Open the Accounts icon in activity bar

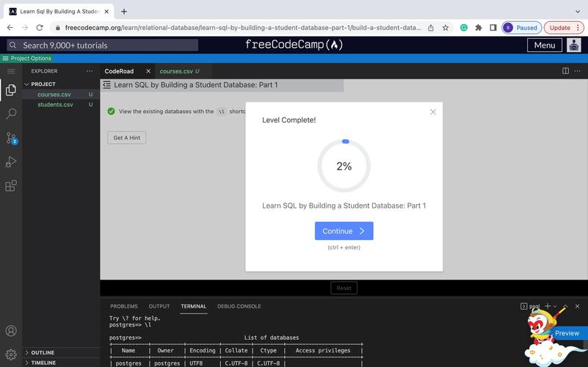point(11,330)
